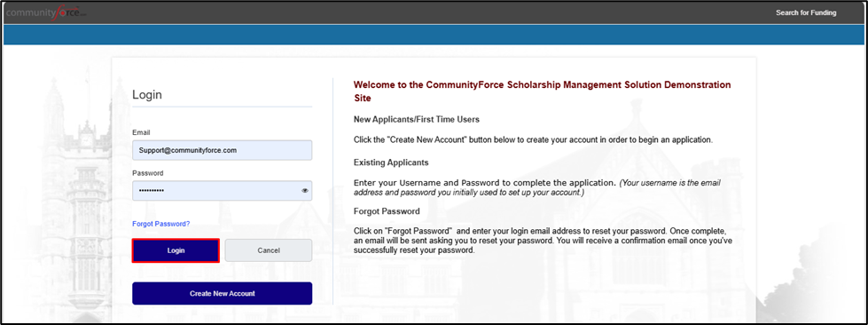
Task: Click the Password field label
Action: tap(148, 173)
